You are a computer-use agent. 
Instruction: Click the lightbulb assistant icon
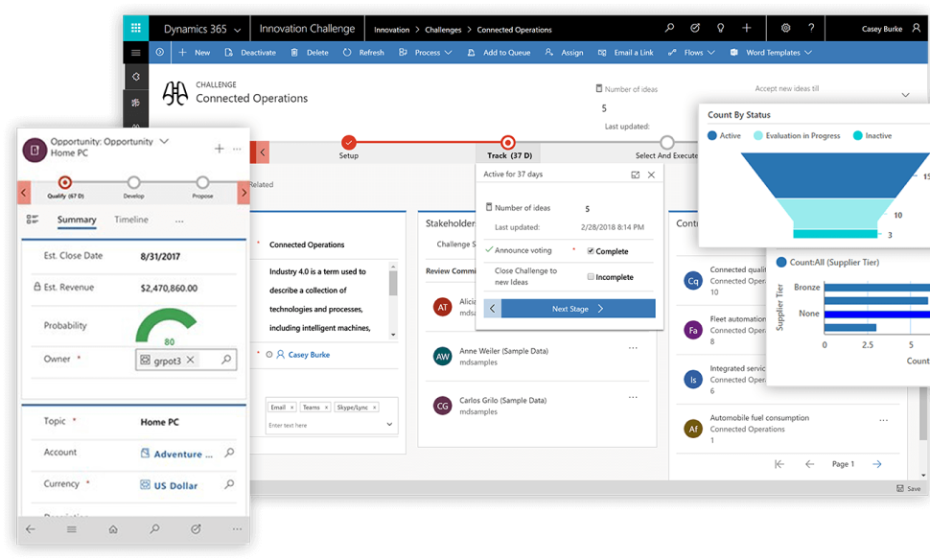(x=721, y=28)
